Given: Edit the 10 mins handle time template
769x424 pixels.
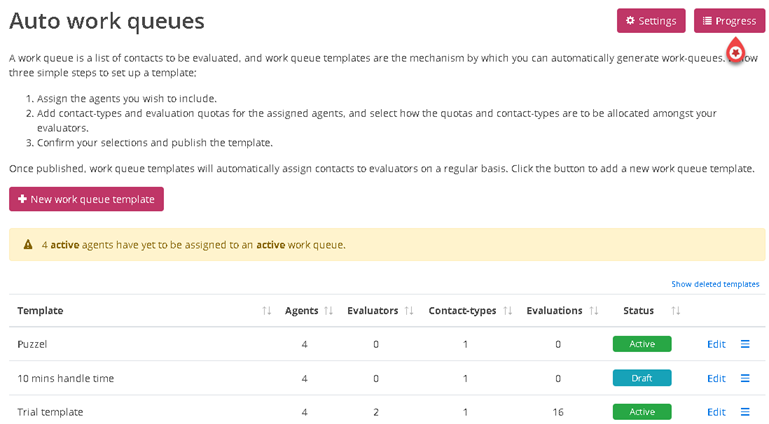Looking at the screenshot, I should [x=716, y=378].
